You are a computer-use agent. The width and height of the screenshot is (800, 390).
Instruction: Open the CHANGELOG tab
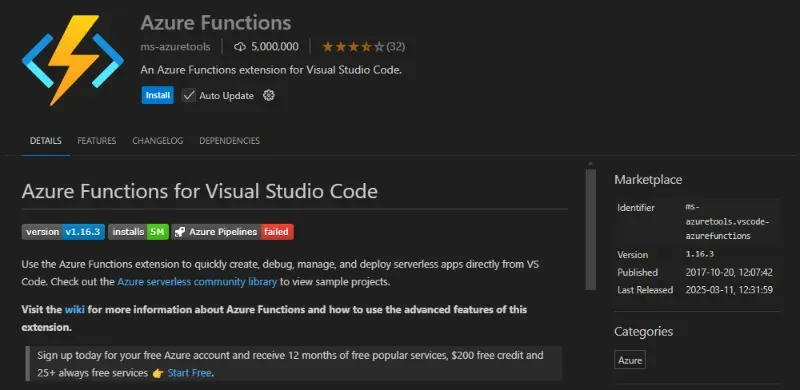158,141
